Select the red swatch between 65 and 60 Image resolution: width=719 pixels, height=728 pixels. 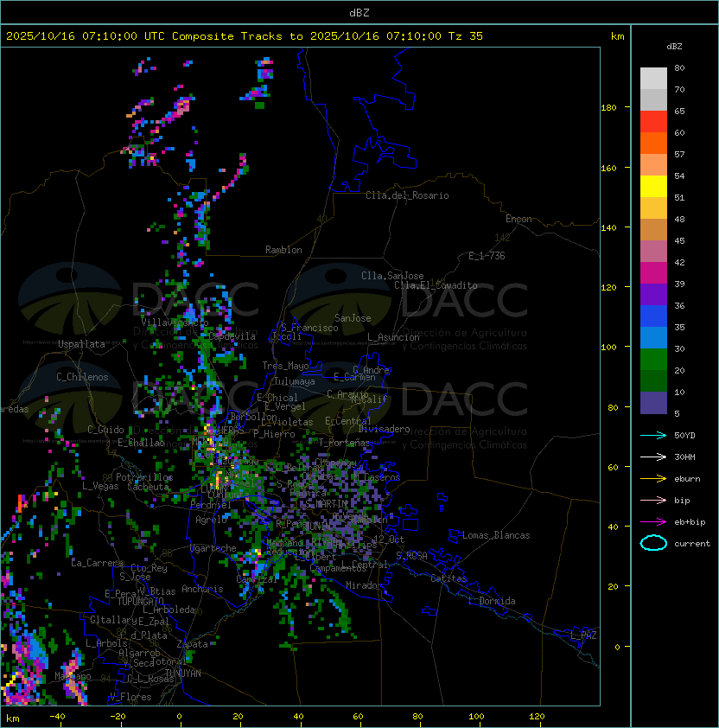(653, 122)
